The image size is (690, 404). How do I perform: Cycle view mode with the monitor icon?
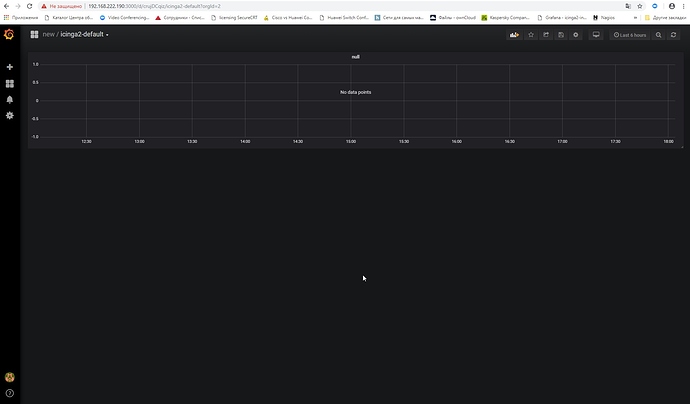point(596,35)
